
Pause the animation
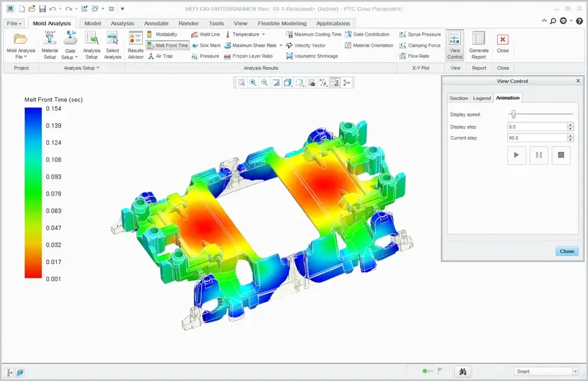[539, 155]
